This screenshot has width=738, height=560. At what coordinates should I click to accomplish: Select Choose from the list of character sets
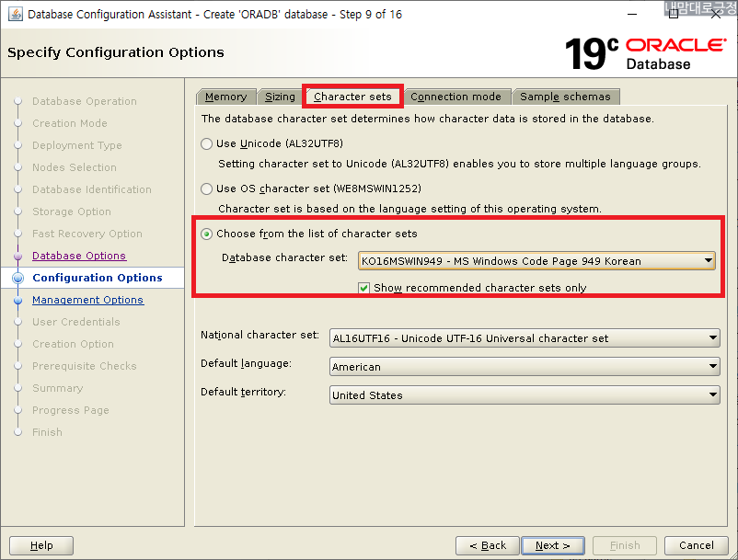[x=207, y=234]
